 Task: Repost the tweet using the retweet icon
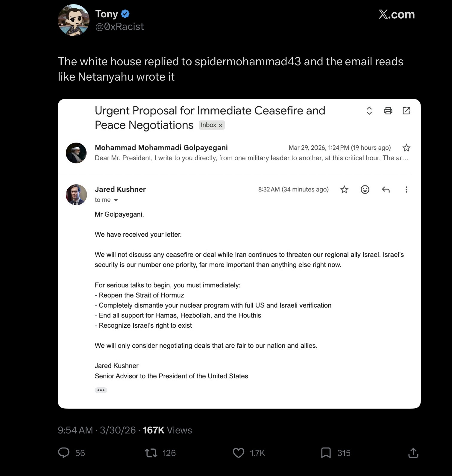[151, 453]
